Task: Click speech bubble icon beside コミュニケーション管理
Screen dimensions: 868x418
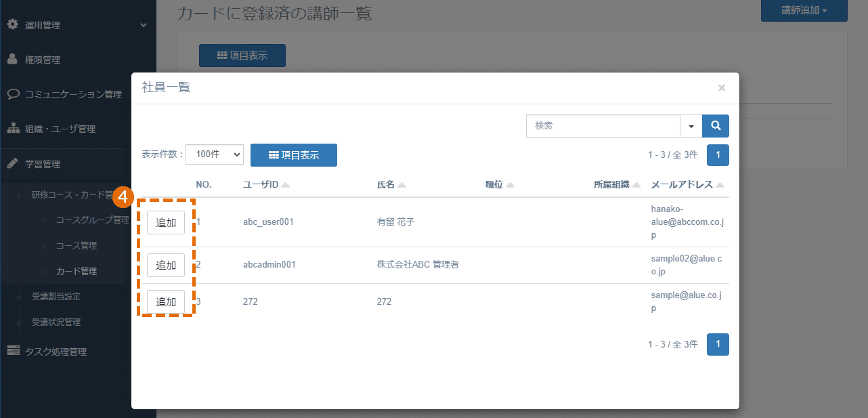Action: (x=12, y=94)
